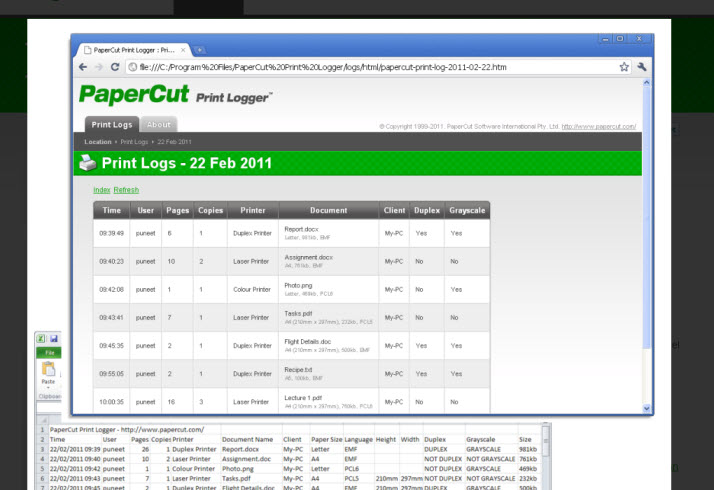Screen dimensions: 714x490
Task: Reload the page with the refresh icon
Action: pyautogui.click(x=115, y=67)
